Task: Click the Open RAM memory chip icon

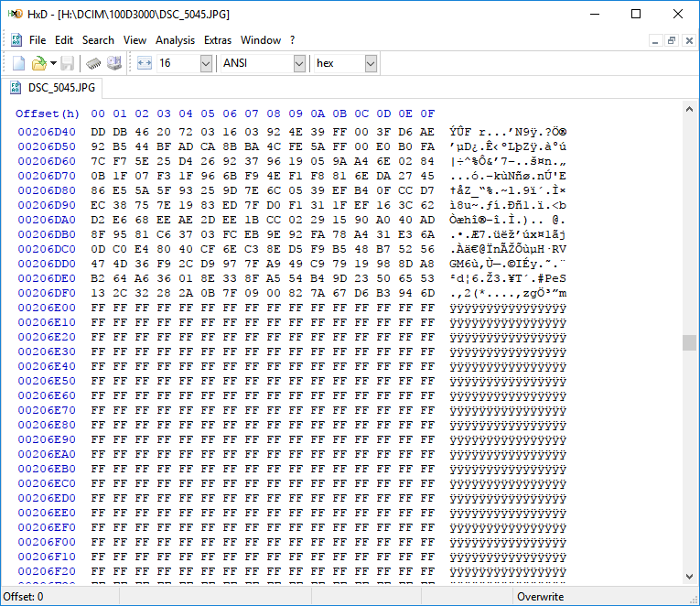Action: [x=93, y=63]
